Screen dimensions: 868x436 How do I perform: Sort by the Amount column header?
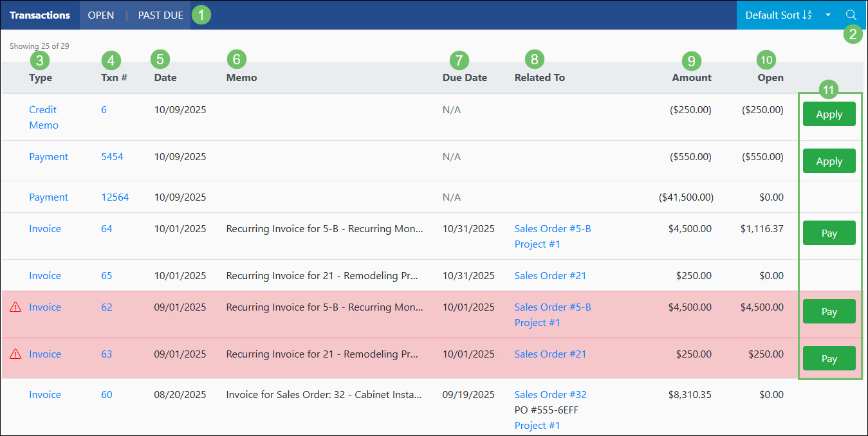[692, 77]
